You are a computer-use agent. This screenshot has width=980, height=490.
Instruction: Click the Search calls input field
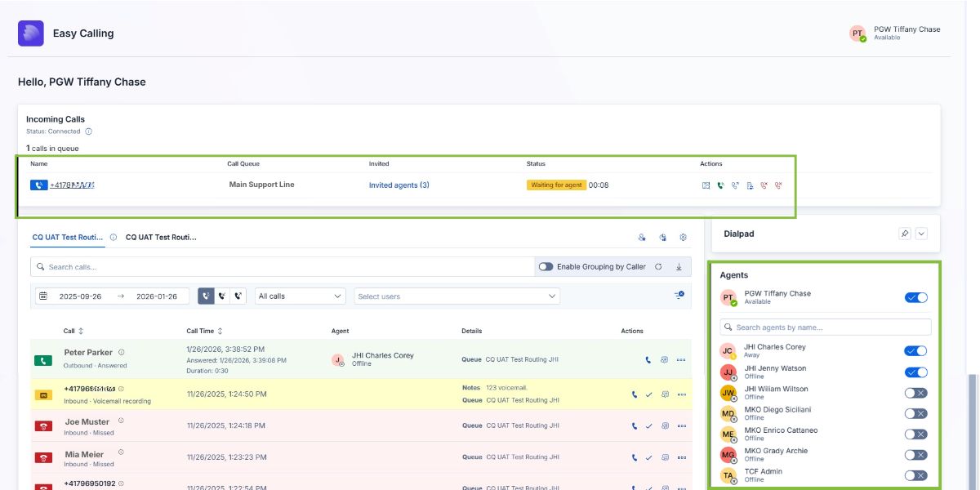[x=282, y=267]
